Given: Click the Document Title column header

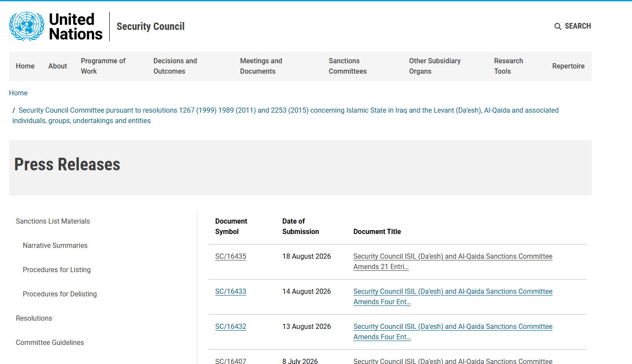Looking at the screenshot, I should [x=377, y=232].
